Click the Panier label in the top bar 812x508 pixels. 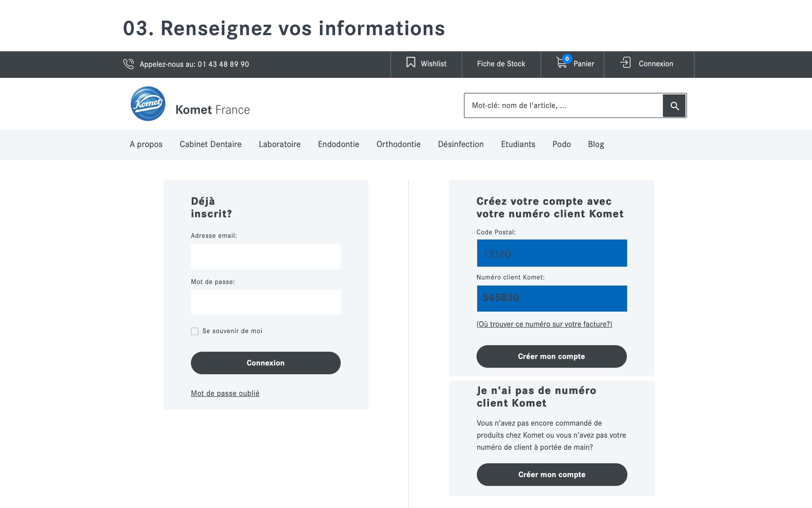pos(583,64)
